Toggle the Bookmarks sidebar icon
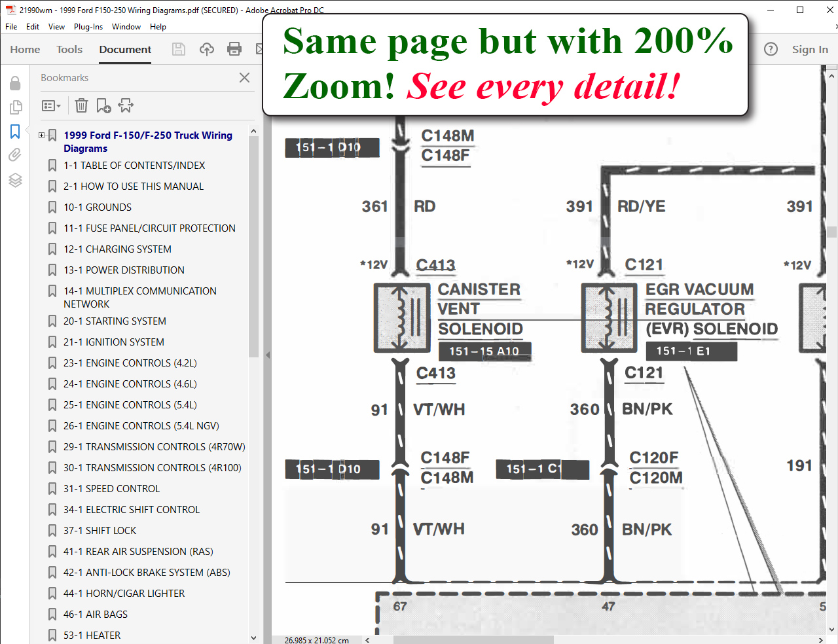The width and height of the screenshot is (838, 644). [x=15, y=132]
